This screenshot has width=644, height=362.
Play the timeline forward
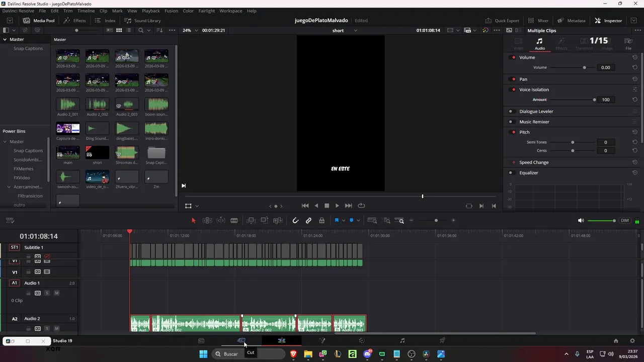click(x=337, y=206)
